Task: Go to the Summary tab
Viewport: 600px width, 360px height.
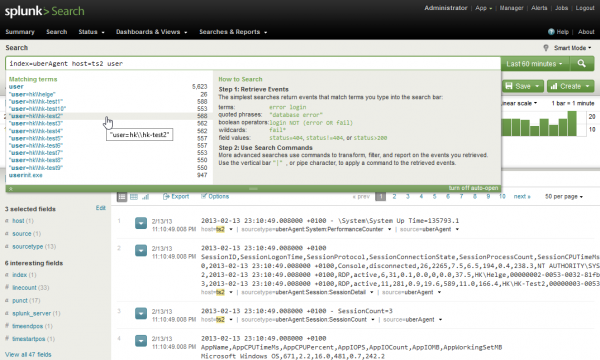Action: pyautogui.click(x=20, y=32)
